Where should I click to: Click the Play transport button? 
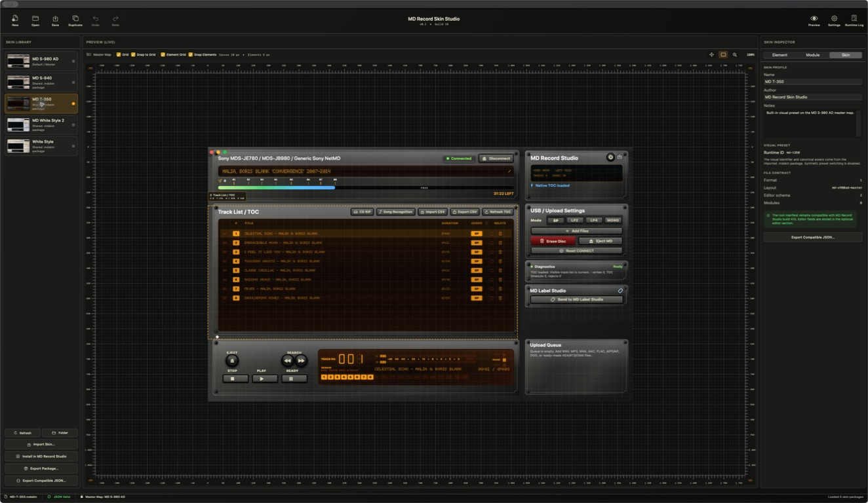pos(265,378)
